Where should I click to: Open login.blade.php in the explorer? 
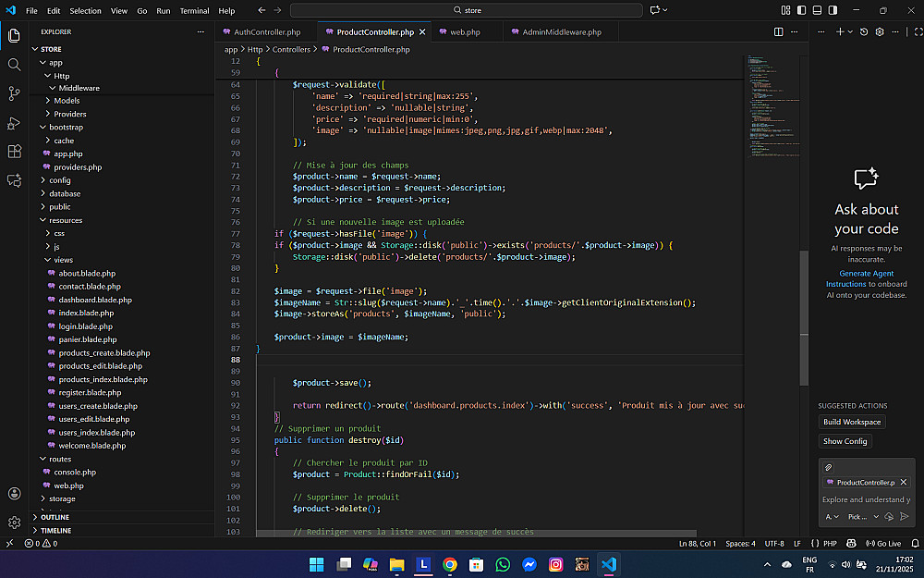[85, 326]
